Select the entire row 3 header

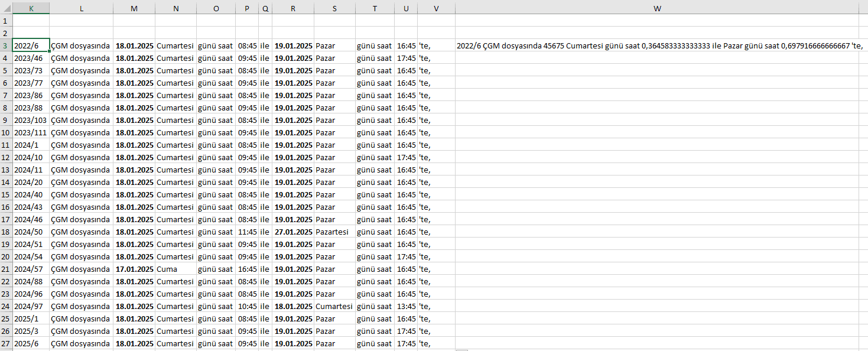5,45
